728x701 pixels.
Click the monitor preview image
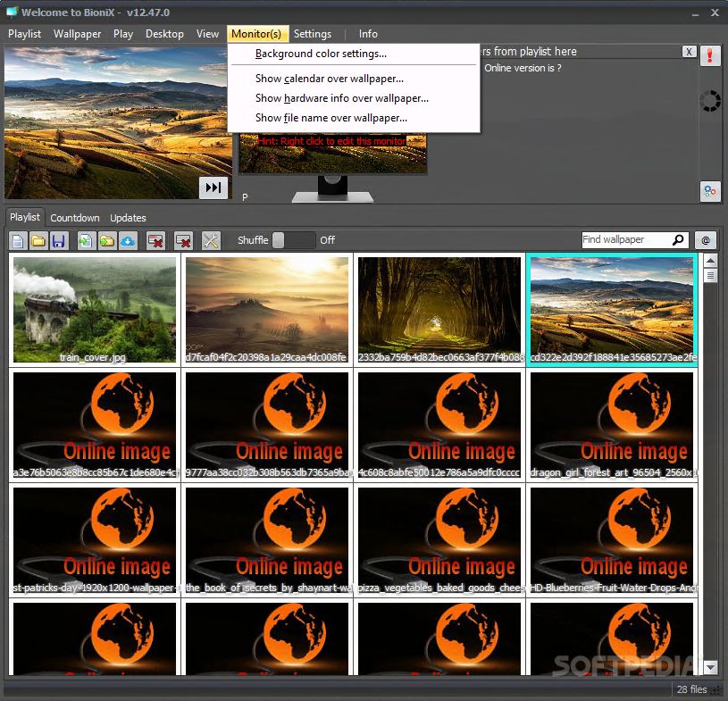click(x=333, y=154)
